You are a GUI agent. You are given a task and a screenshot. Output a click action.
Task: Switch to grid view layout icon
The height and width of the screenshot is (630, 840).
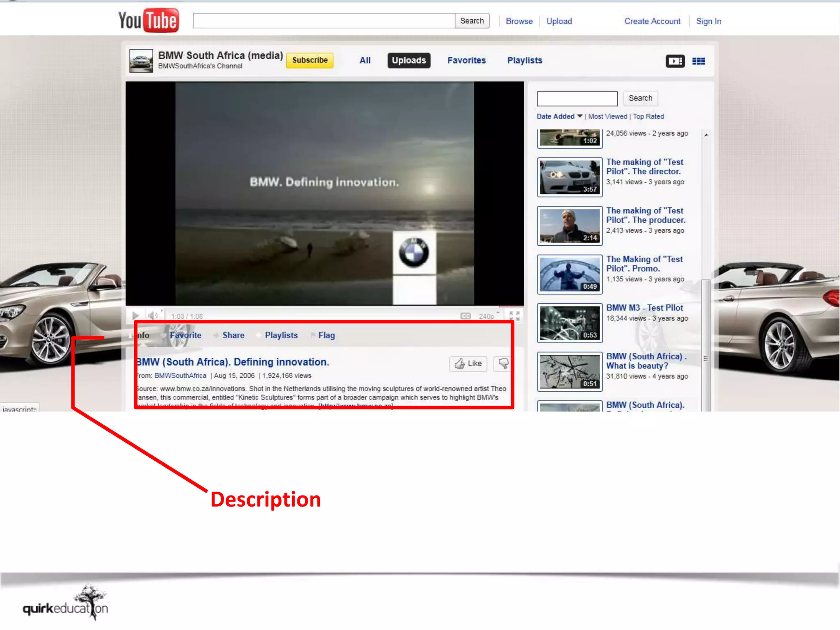[x=698, y=61]
